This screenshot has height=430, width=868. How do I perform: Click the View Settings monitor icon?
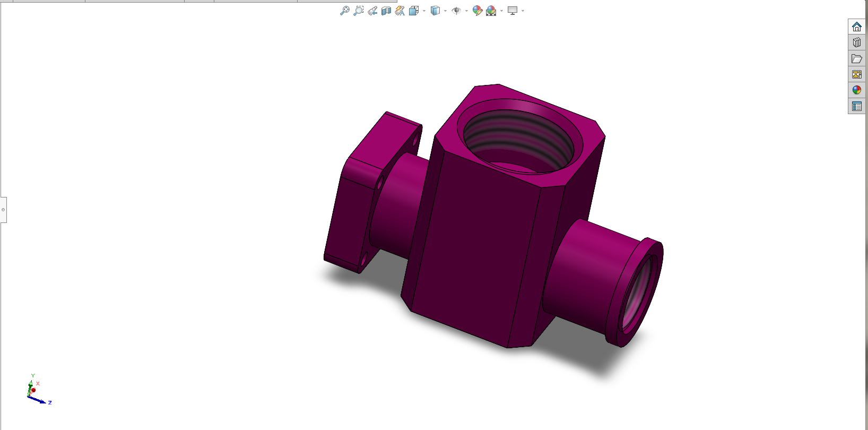(x=513, y=11)
